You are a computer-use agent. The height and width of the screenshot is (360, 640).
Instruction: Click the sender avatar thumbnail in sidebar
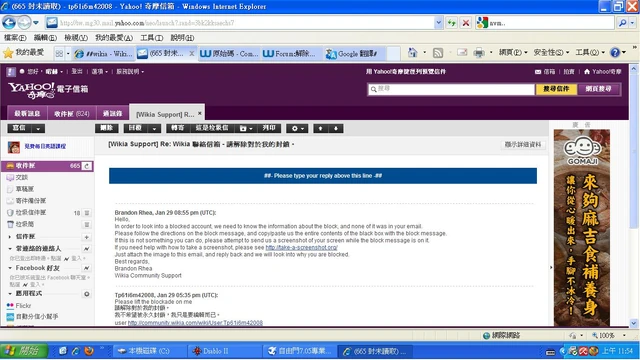click(13, 147)
